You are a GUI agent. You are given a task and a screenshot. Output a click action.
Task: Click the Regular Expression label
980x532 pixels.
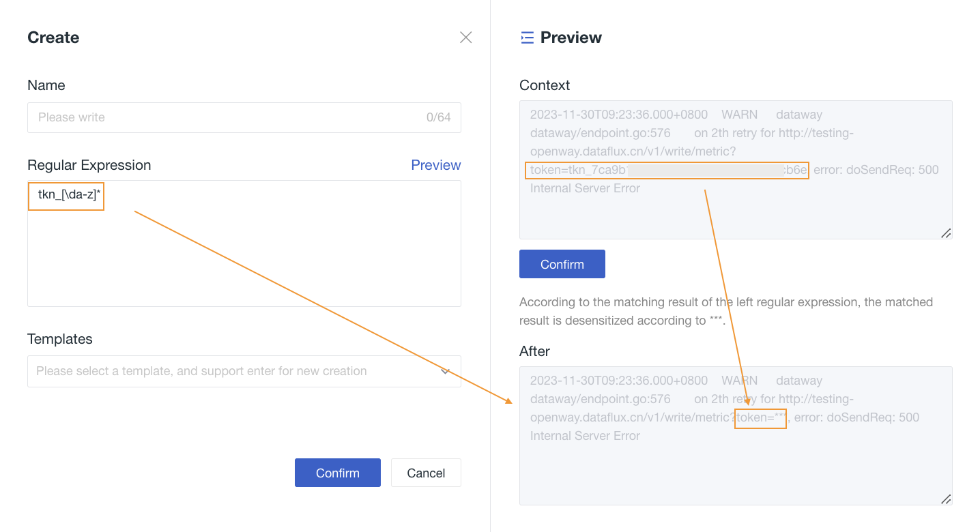coord(89,165)
